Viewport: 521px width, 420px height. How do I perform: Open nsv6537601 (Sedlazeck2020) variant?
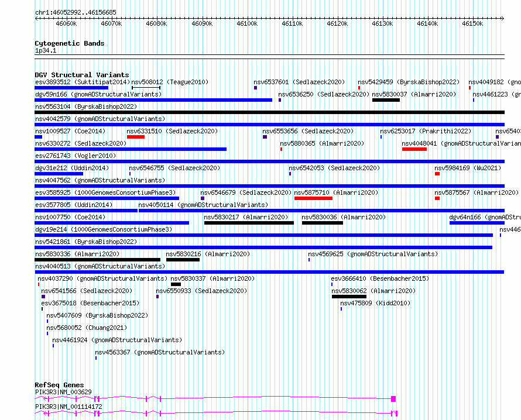[x=299, y=82]
